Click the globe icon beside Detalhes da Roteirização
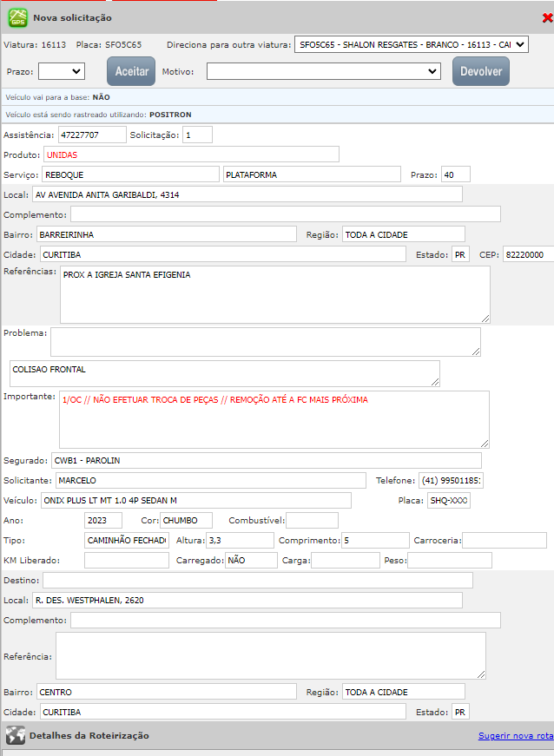This screenshot has width=554, height=756. coord(15,735)
